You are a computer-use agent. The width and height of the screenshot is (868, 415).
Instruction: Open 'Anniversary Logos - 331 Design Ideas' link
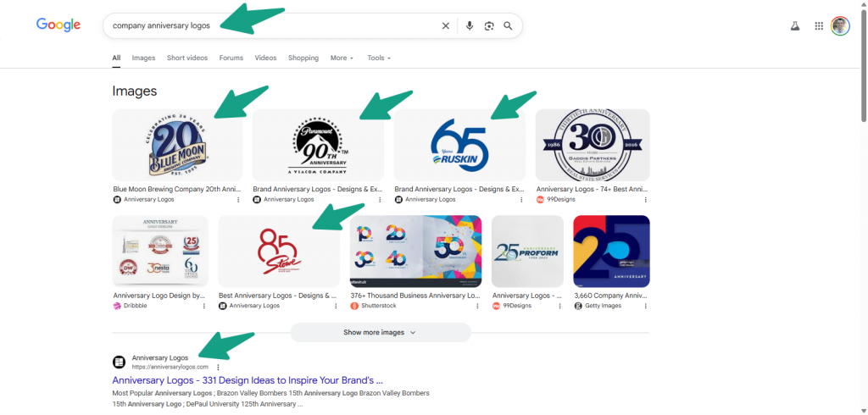click(248, 380)
